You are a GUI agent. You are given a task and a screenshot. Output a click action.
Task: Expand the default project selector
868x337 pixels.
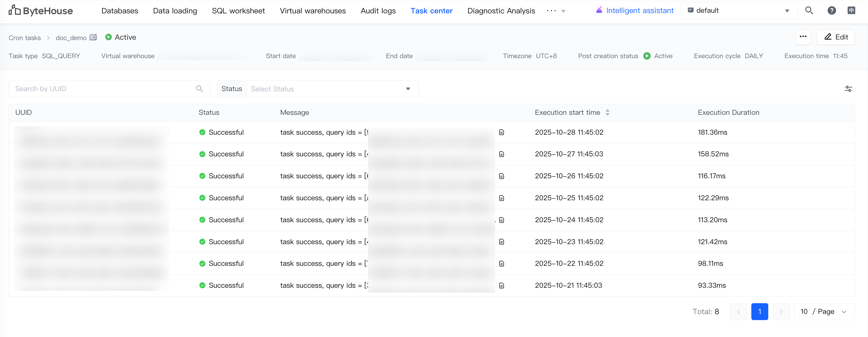738,11
